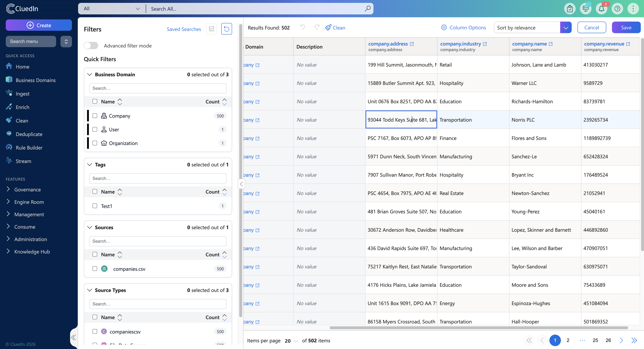
Task: Toggle Advanced filter mode switch
Action: (x=91, y=46)
